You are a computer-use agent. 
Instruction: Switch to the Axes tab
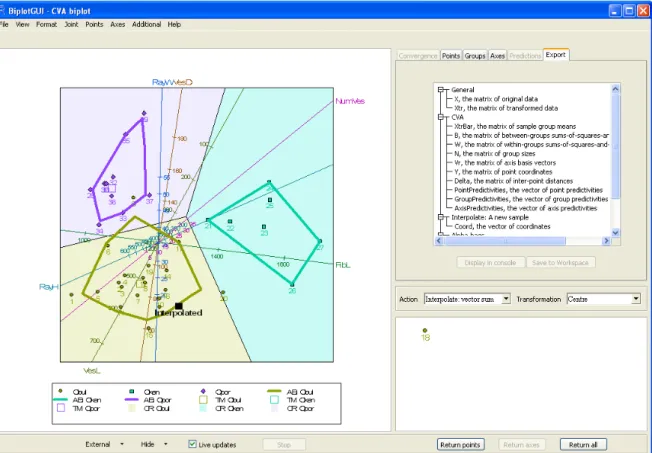point(497,55)
